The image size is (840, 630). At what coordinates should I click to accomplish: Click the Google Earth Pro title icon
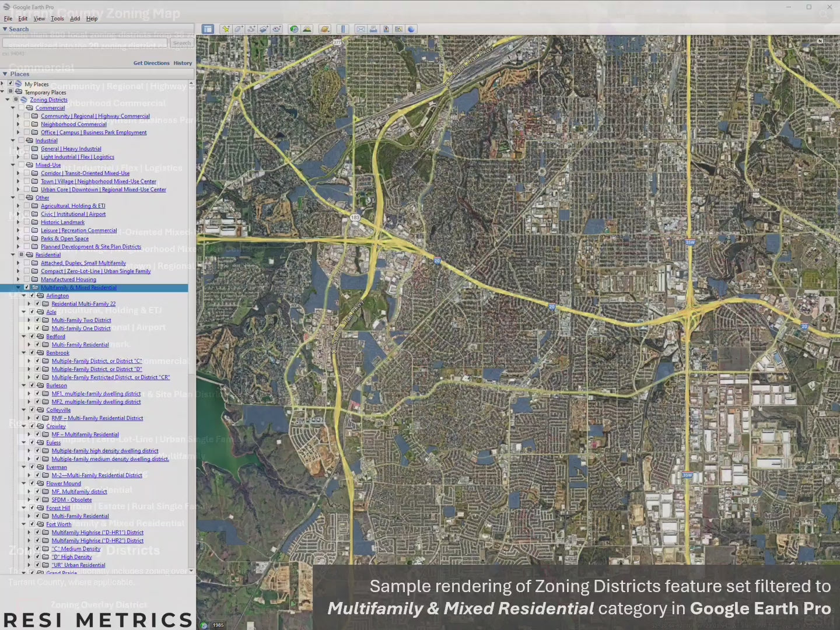tap(6, 7)
